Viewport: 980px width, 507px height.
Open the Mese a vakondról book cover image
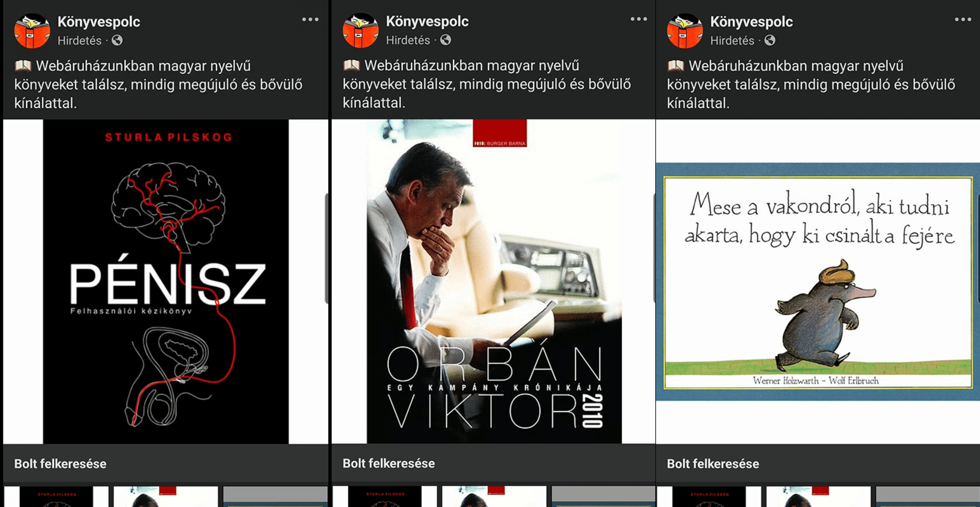(x=818, y=282)
